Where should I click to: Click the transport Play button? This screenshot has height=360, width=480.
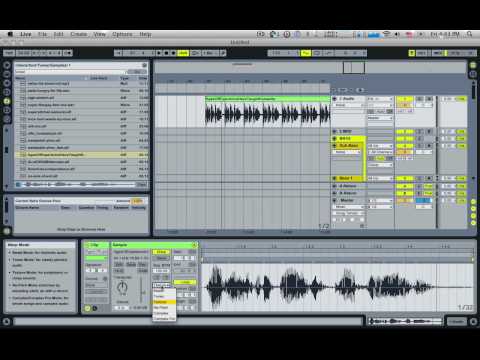159,53
